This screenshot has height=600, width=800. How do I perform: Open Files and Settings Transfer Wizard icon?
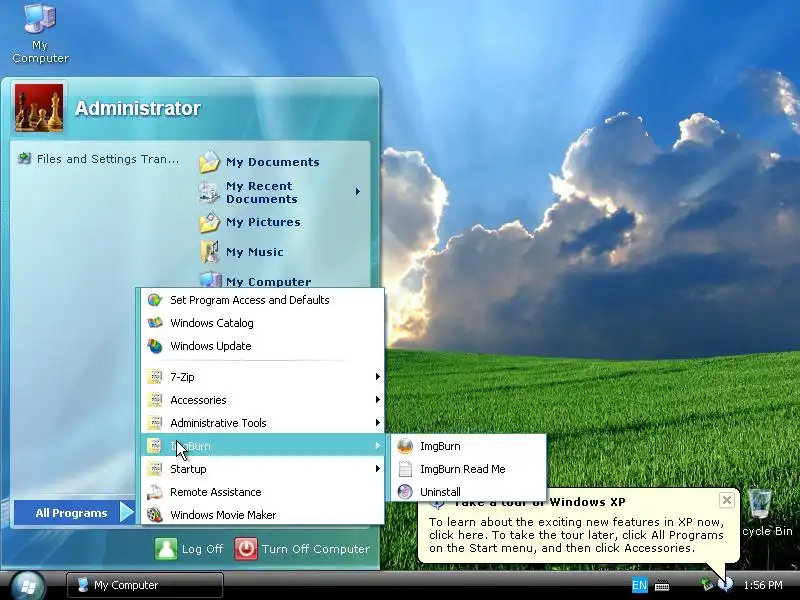[24, 159]
